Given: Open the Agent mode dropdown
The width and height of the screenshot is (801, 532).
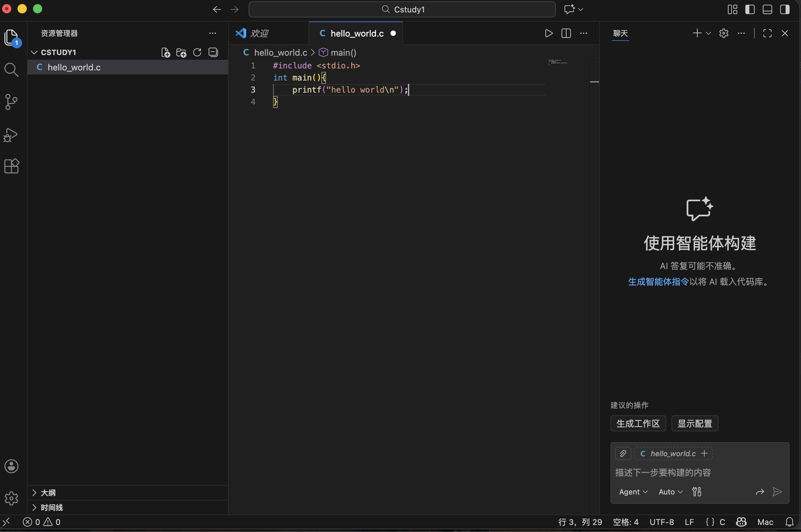Looking at the screenshot, I should [633, 492].
